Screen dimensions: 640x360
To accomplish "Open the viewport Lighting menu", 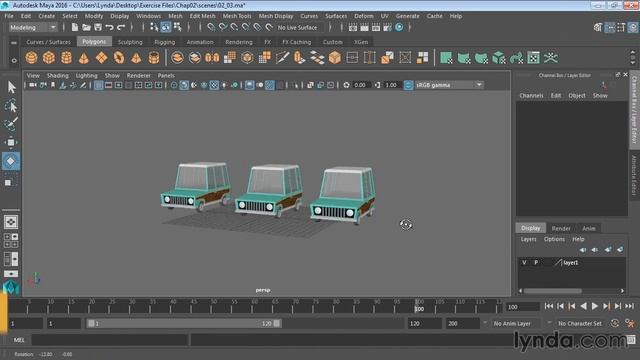I will tap(87, 76).
